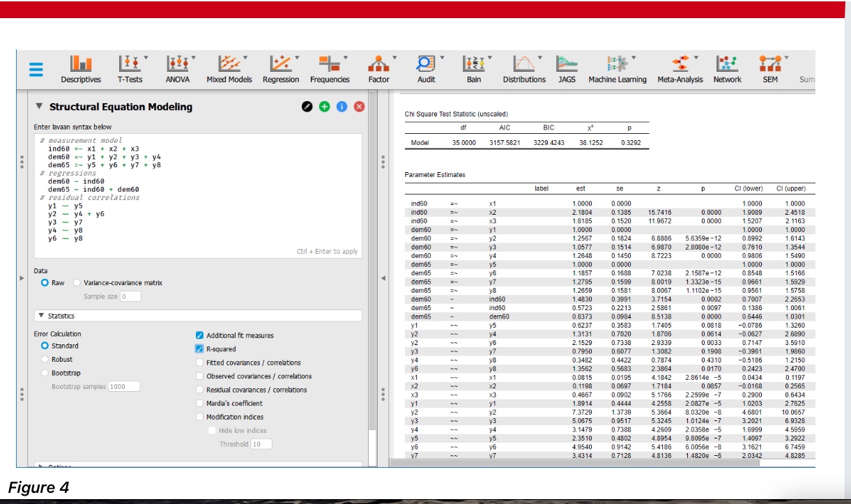
Task: Click the Chi Square Test Statistic title
Action: click(x=456, y=114)
